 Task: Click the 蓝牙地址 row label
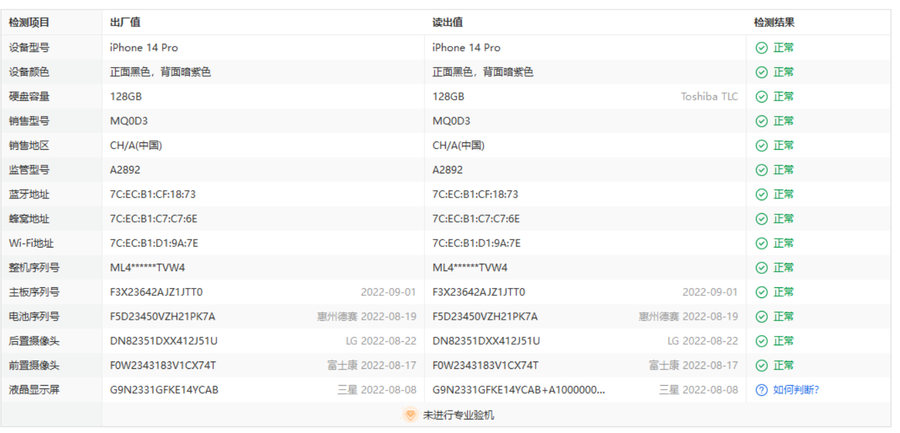[29, 195]
